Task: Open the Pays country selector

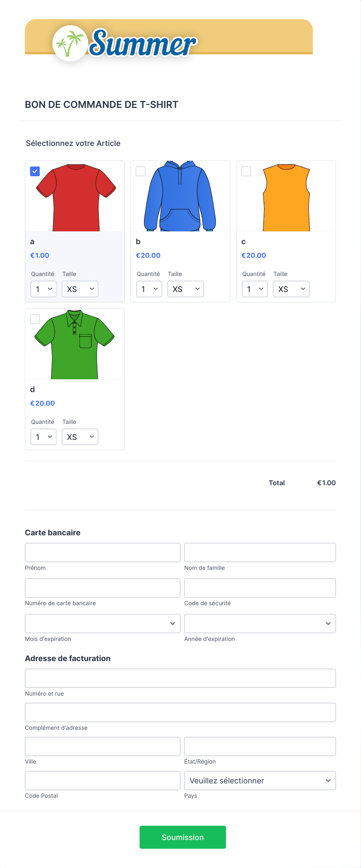Action: [x=260, y=780]
